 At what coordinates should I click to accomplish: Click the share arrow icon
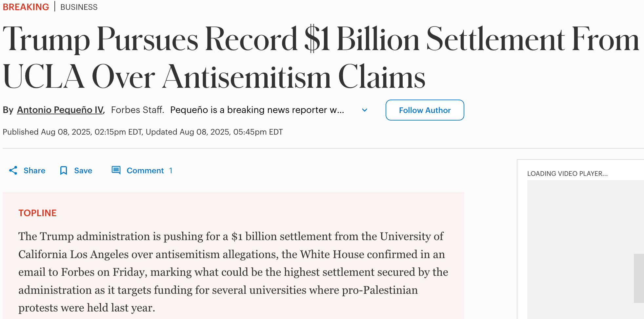coord(13,170)
